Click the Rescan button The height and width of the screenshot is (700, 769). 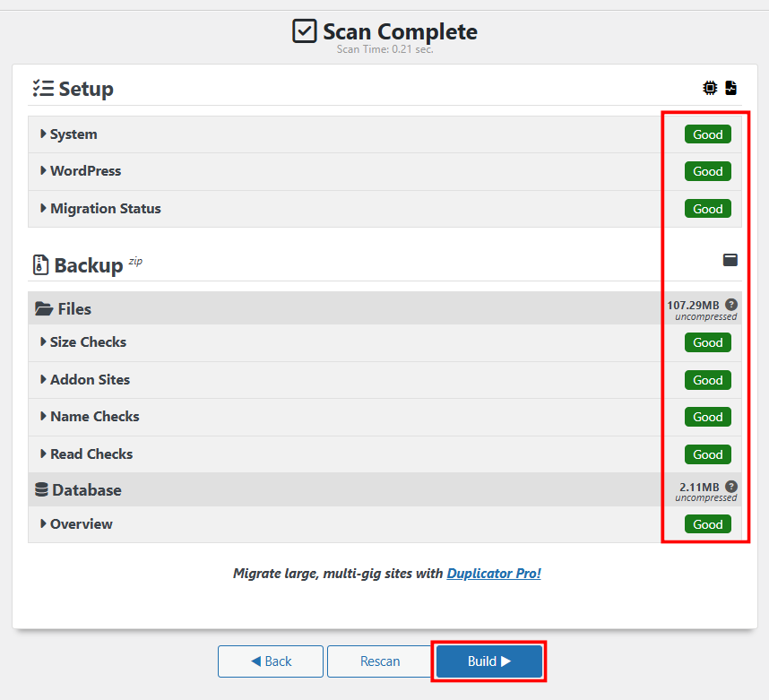pyautogui.click(x=380, y=661)
